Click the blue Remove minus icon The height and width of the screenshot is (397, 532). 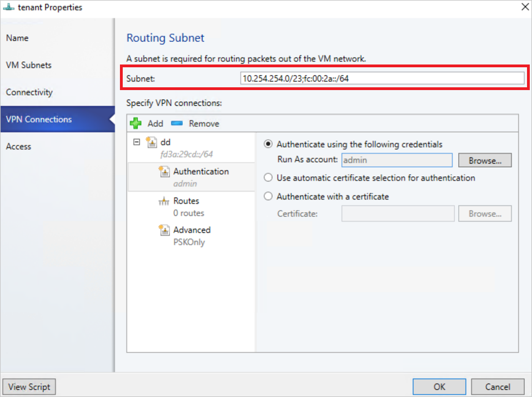(x=177, y=123)
